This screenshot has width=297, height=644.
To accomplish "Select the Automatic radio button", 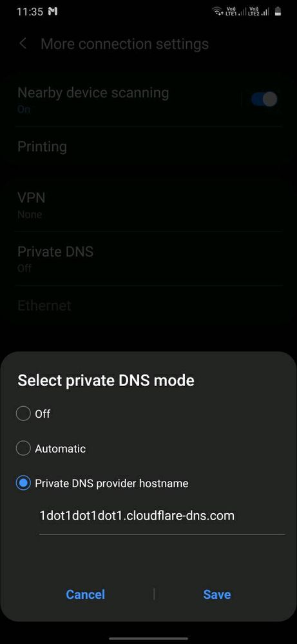I will [x=23, y=448].
